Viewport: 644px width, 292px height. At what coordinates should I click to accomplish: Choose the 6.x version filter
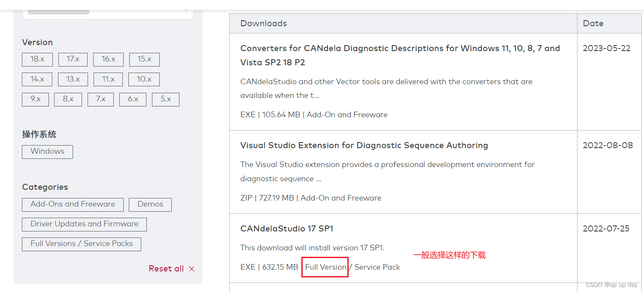click(133, 99)
